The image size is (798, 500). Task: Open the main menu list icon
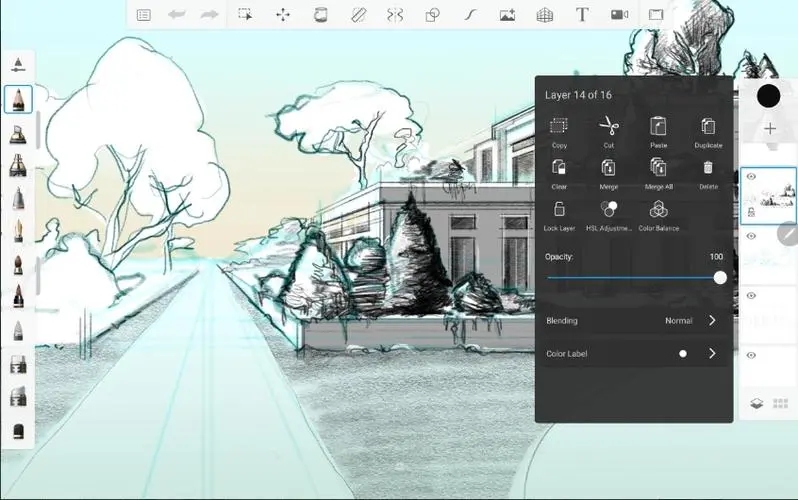coord(144,15)
